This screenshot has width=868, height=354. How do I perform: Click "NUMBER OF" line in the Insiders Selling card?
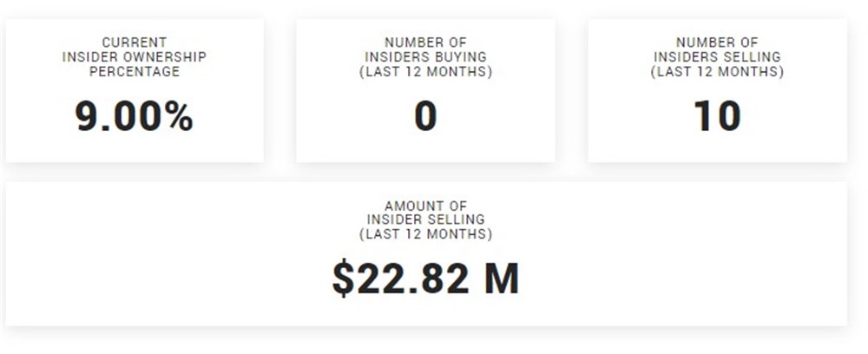[x=717, y=43]
